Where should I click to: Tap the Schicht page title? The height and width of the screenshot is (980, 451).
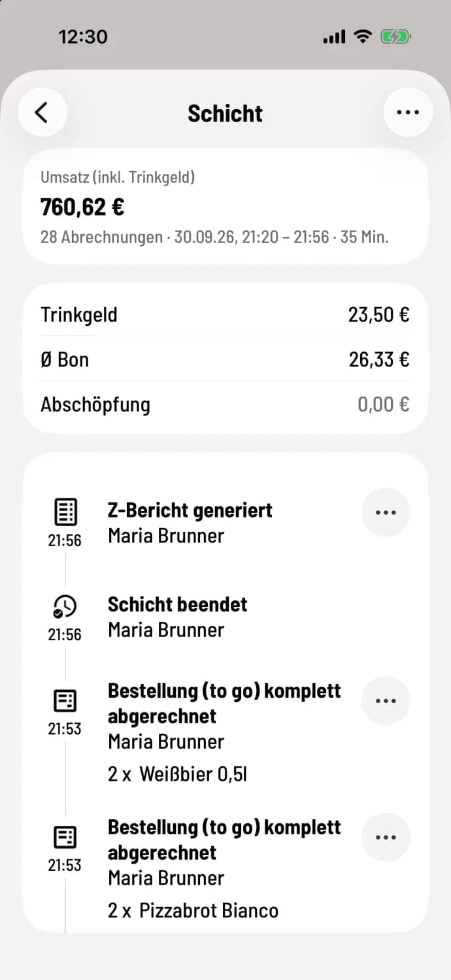pos(225,113)
